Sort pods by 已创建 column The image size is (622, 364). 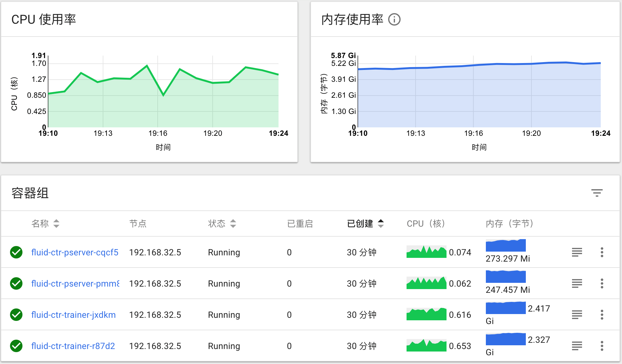coord(365,224)
